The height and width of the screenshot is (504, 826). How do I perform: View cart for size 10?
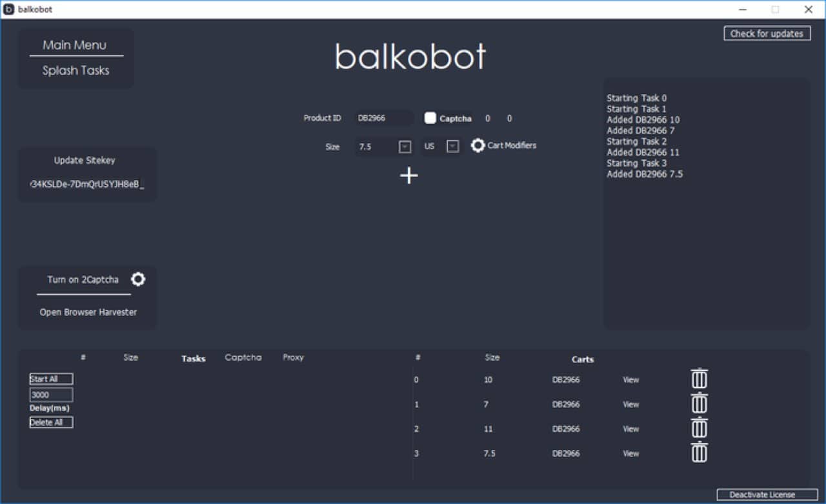tap(631, 379)
